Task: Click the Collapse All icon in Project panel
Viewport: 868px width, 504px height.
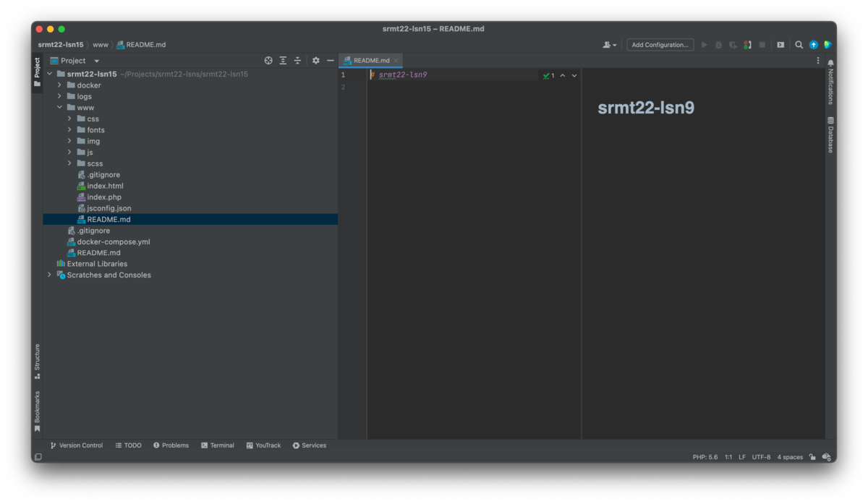Action: 297,61
